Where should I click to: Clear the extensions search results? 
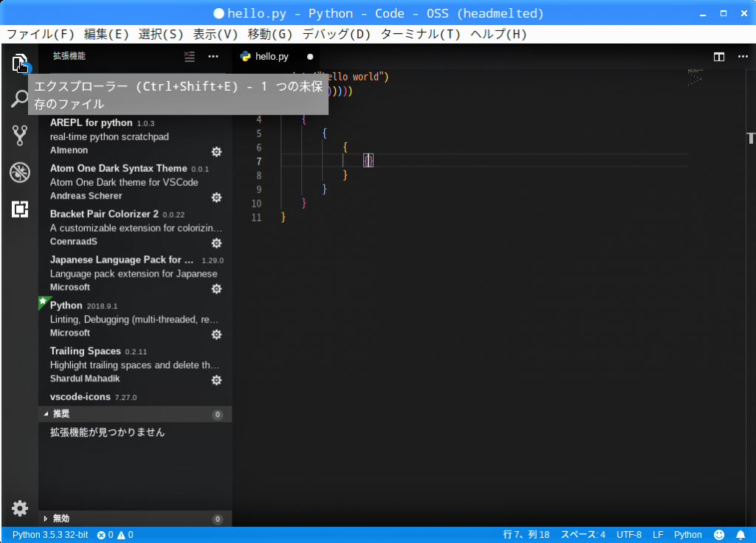tap(190, 56)
